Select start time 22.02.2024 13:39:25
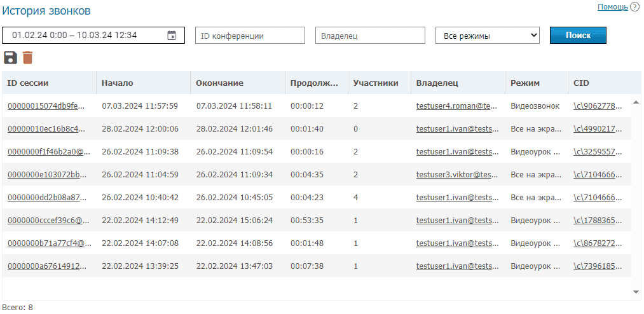 pyautogui.click(x=140, y=266)
